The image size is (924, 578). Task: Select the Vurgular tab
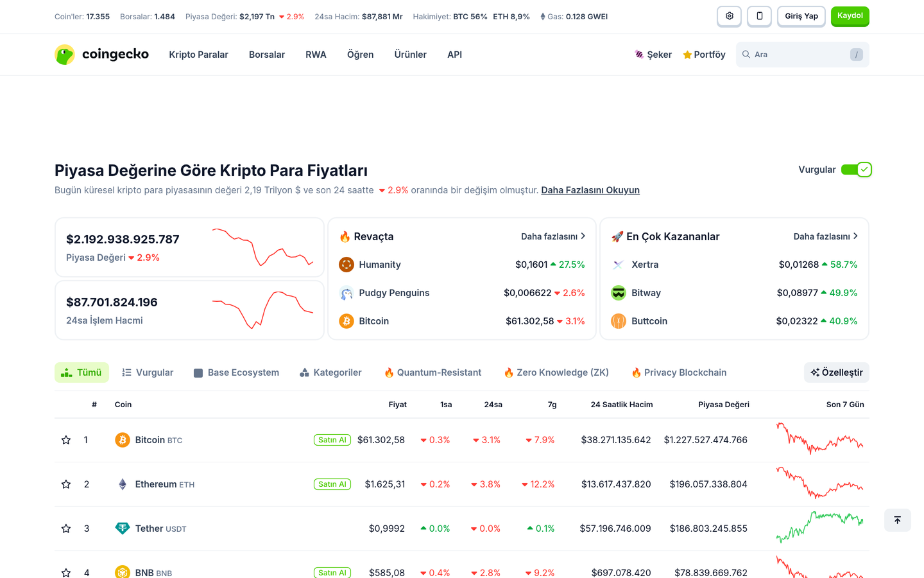[x=148, y=372]
